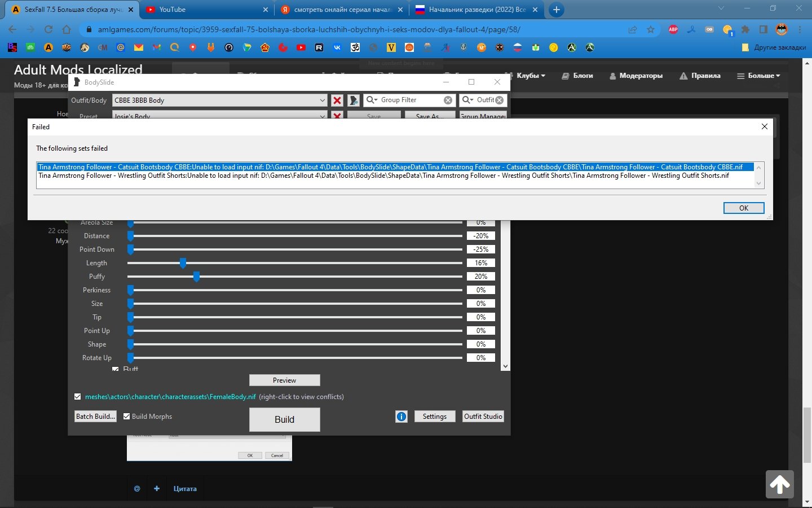The image size is (812, 508).
Task: Click the Puffy slider handle
Action: pos(196,277)
